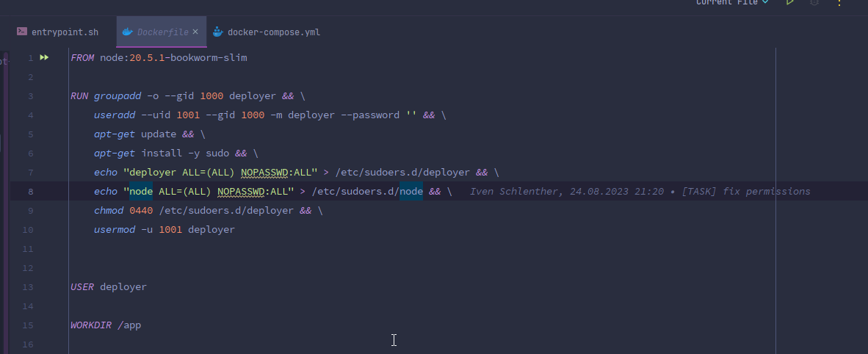Click the terminal icon on entrypoint.sh tab
The image size is (868, 354).
click(x=22, y=32)
